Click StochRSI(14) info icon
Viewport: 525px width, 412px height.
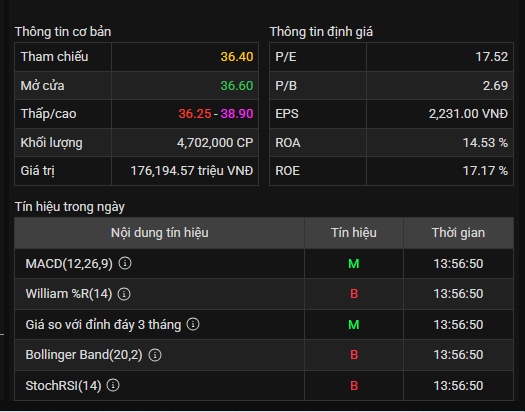113,385
